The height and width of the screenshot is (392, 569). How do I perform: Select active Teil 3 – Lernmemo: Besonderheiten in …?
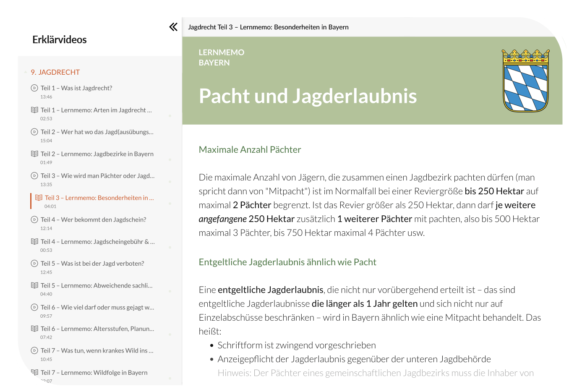click(x=99, y=198)
